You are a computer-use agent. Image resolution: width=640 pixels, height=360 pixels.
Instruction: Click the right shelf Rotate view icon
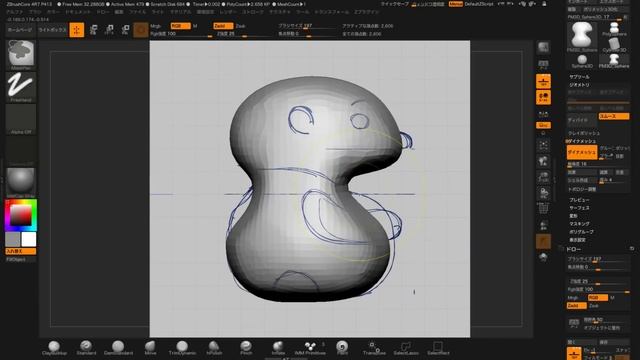coord(543,193)
